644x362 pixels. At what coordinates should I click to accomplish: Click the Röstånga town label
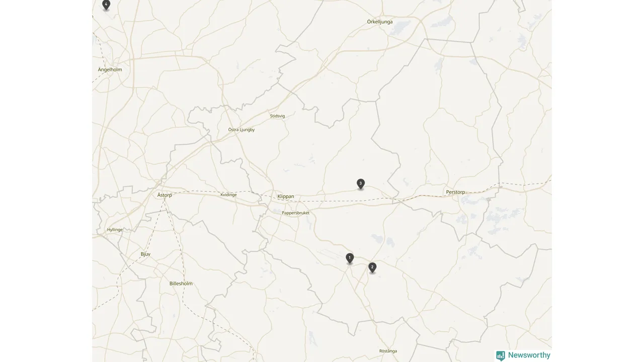tap(388, 351)
